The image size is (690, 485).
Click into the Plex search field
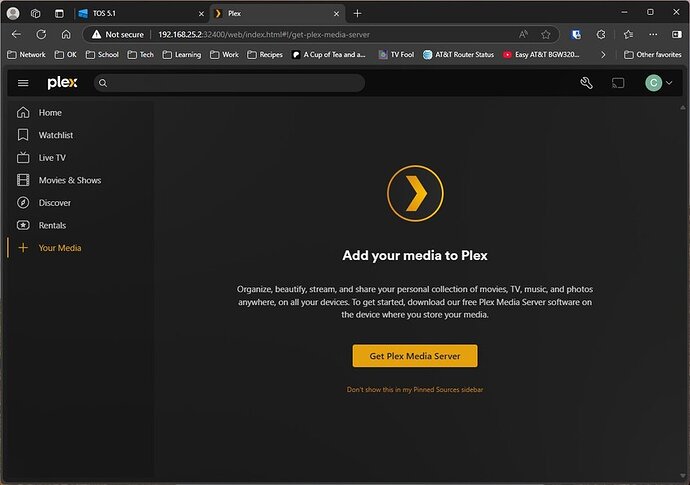[x=229, y=83]
